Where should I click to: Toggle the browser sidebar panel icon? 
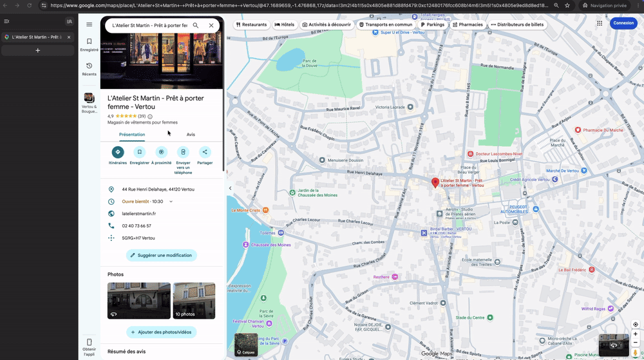point(6,21)
